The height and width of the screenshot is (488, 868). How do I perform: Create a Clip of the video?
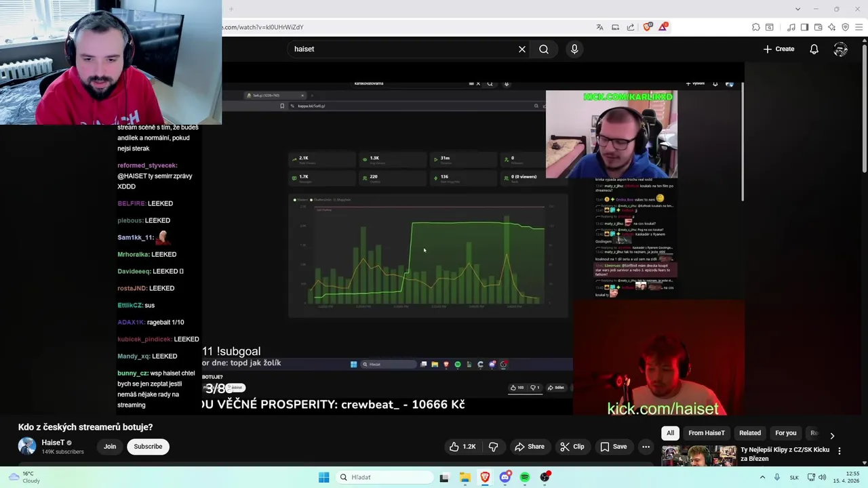coord(572,447)
